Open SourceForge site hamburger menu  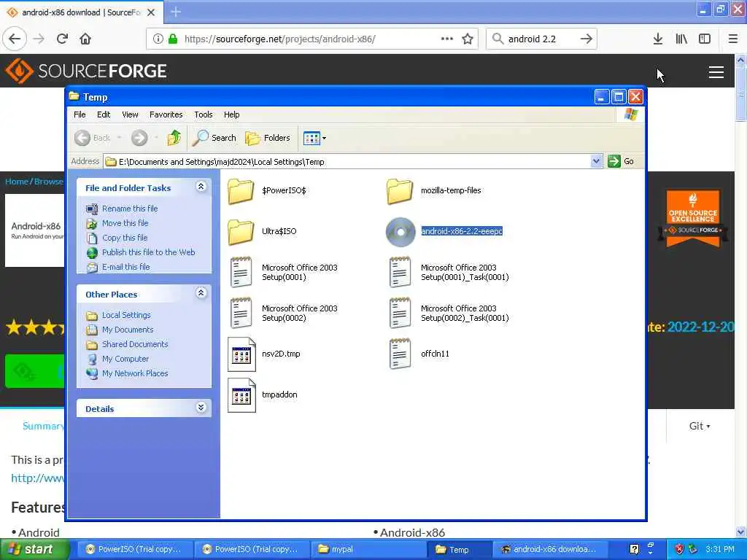[716, 72]
